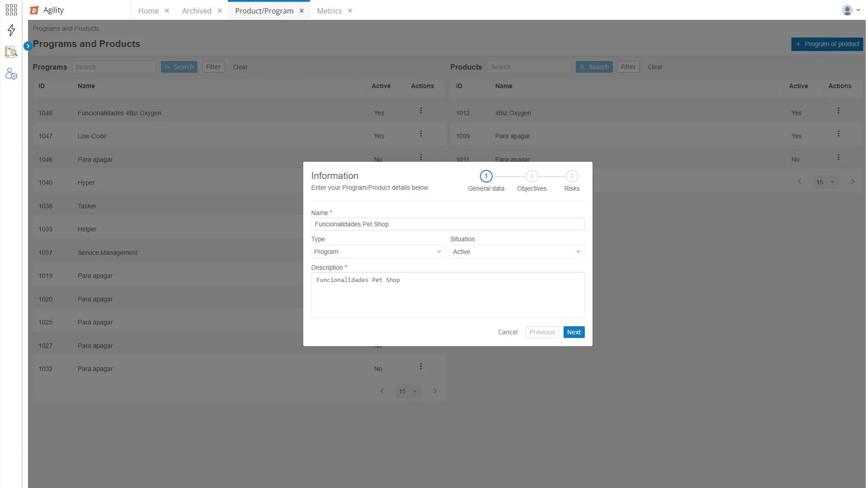Focus the Description text area
The width and height of the screenshot is (868, 488).
tap(448, 295)
